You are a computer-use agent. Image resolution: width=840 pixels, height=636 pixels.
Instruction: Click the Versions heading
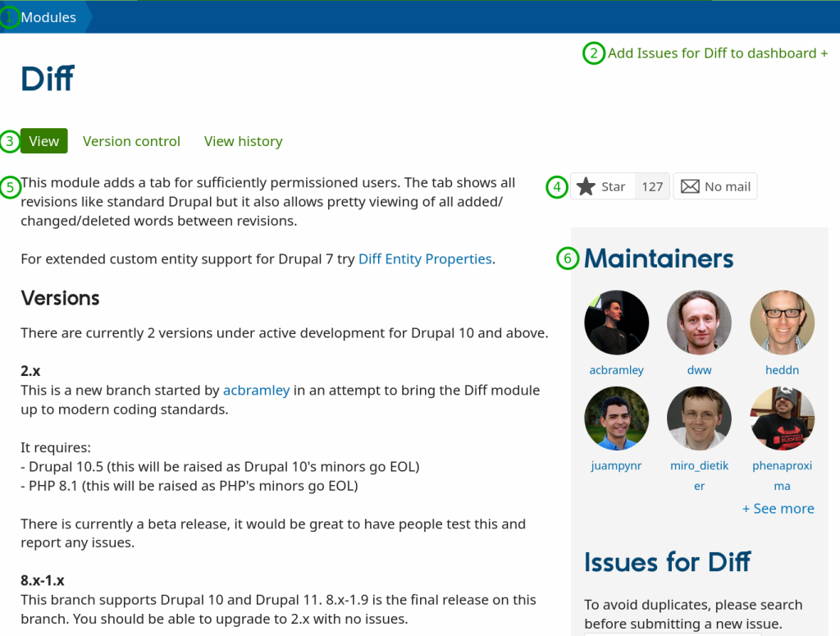(x=60, y=298)
